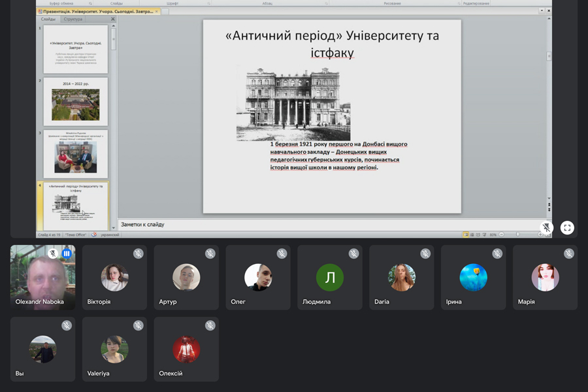The height and width of the screenshot is (392, 588).
Task: Select slide 2 thumbnail "2014 – 2022 рр."
Action: pyautogui.click(x=76, y=103)
